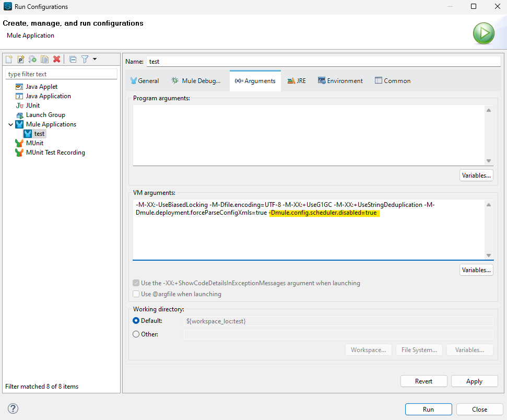507x420 pixels.
Task: Click Variables button in Working directory
Action: pyautogui.click(x=469, y=350)
